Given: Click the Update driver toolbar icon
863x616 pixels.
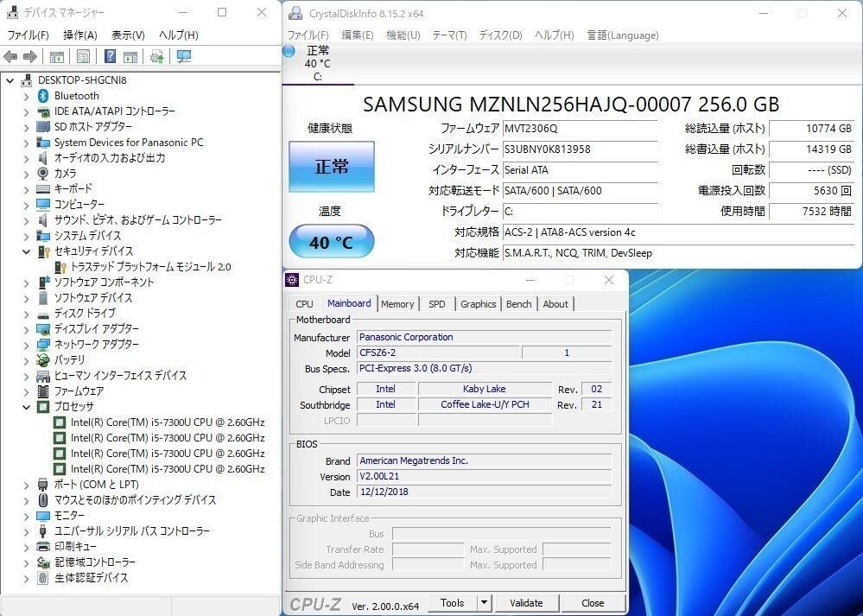Looking at the screenshot, I should 157,56.
